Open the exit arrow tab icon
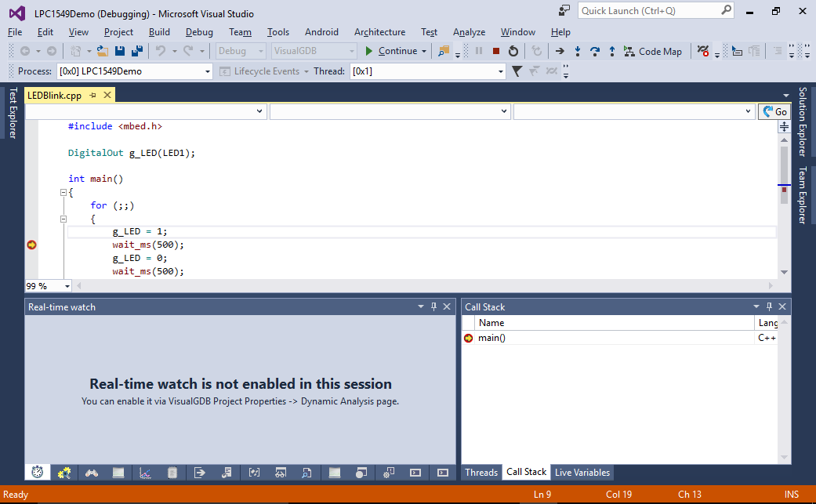The width and height of the screenshot is (816, 504). coord(199,473)
